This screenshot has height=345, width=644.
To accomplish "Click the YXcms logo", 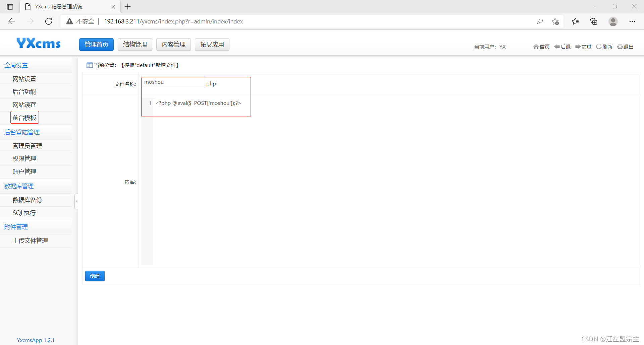I will 39,44.
